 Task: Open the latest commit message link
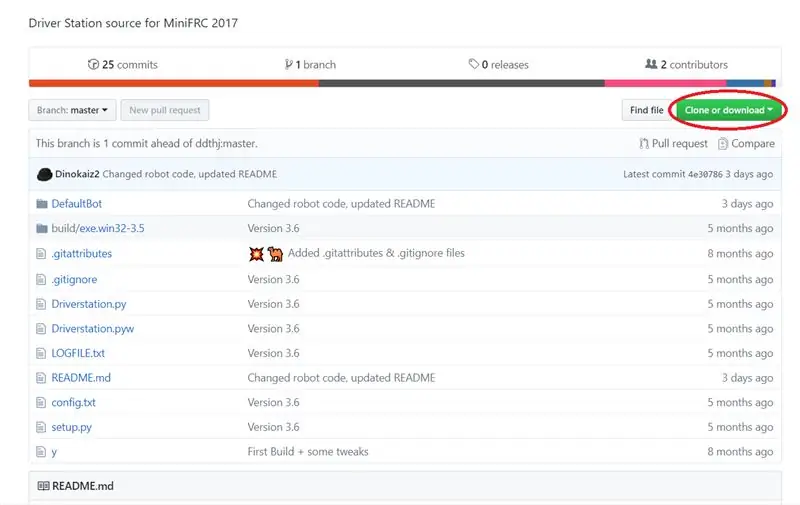click(189, 174)
